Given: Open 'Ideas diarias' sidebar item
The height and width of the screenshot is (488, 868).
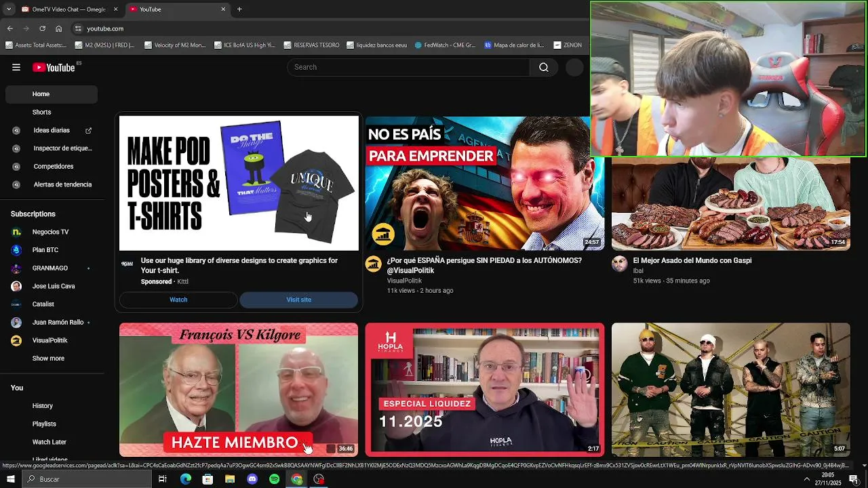Looking at the screenshot, I should tap(52, 130).
